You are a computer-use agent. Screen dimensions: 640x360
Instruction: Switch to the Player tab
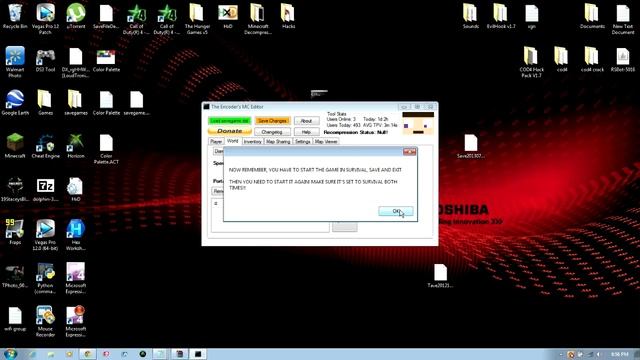click(216, 141)
